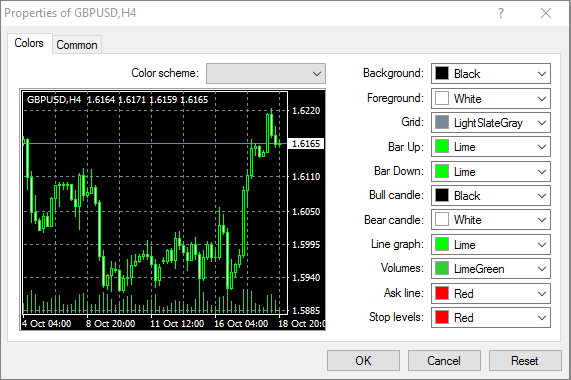Expand the Stop levels color dropdown arrow
571x380 pixels.
click(x=542, y=318)
